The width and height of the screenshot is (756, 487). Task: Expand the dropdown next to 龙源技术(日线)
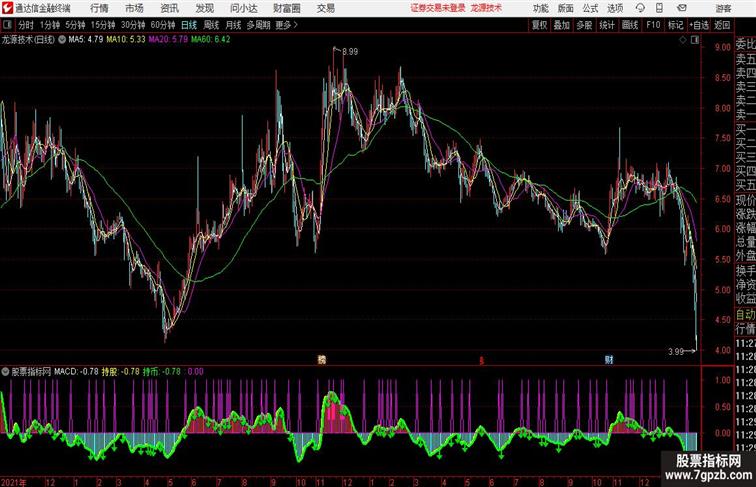click(x=62, y=40)
